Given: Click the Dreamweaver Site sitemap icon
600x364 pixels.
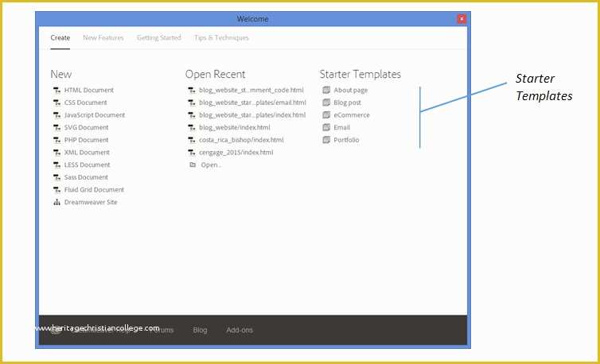Looking at the screenshot, I should pyautogui.click(x=57, y=202).
